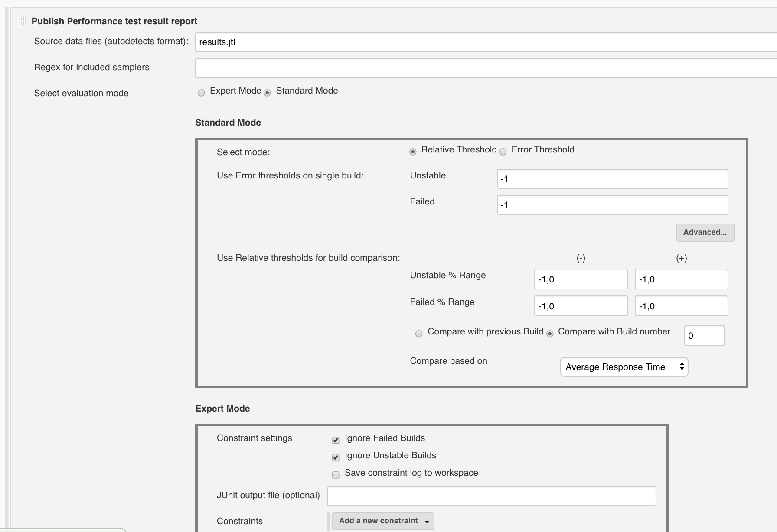Click the Failed % Range positive field
777x532 pixels.
(x=681, y=306)
